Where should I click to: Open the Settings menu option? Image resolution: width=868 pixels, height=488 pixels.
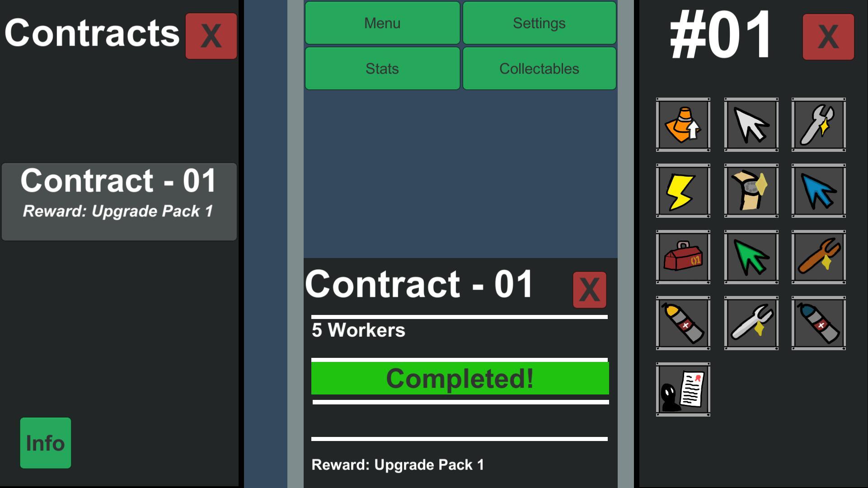(x=539, y=22)
